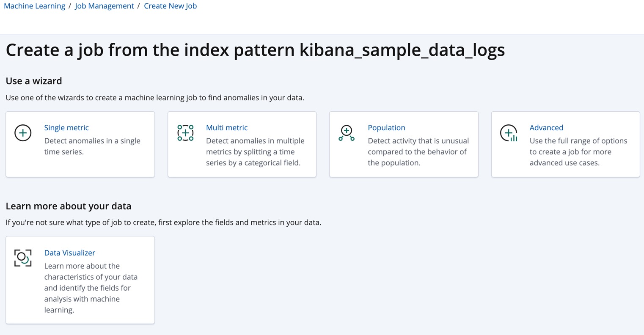Click the Multi metric card description text
Screen dimensions: 644x335
pyautogui.click(x=255, y=152)
